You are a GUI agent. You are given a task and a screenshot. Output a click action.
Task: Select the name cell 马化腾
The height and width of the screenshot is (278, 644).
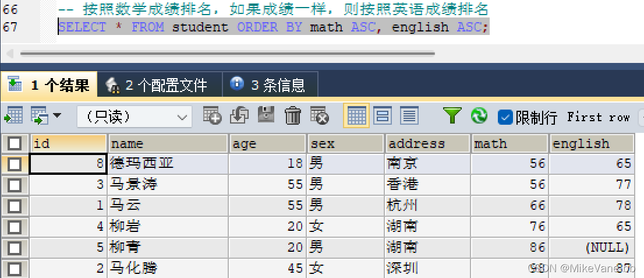pyautogui.click(x=168, y=269)
